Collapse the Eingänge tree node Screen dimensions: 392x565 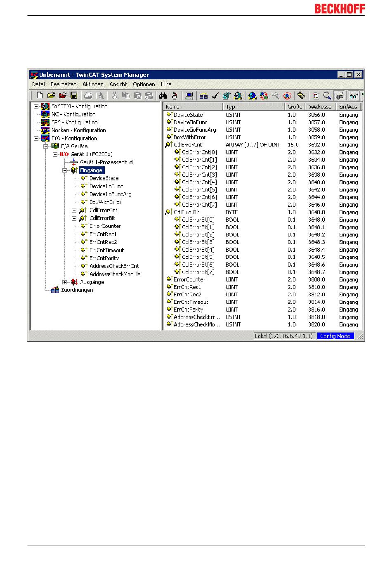pos(64,170)
